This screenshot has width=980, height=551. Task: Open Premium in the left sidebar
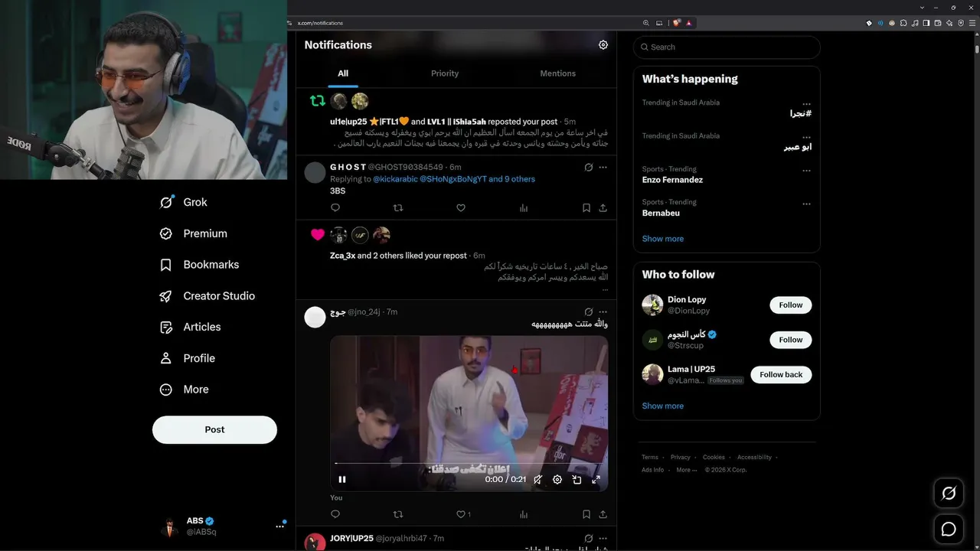pos(193,233)
